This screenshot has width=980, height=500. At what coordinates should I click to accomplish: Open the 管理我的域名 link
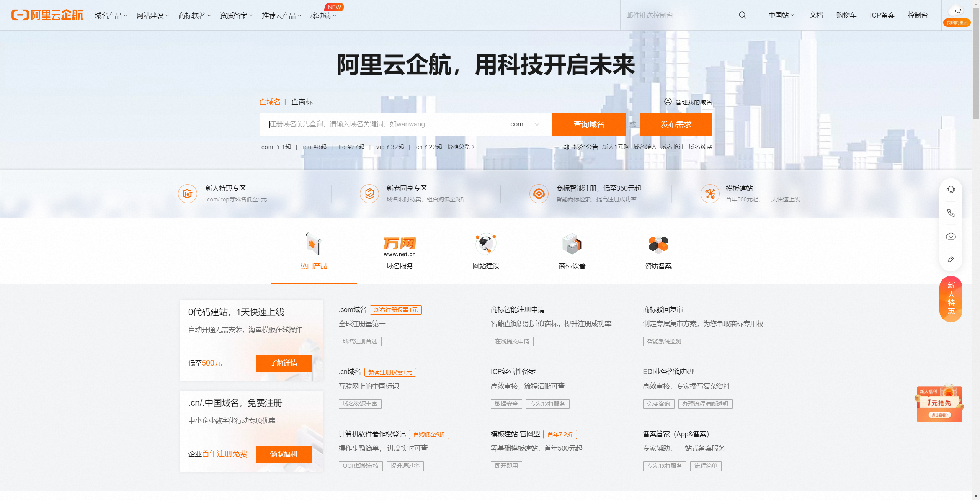[x=693, y=102]
